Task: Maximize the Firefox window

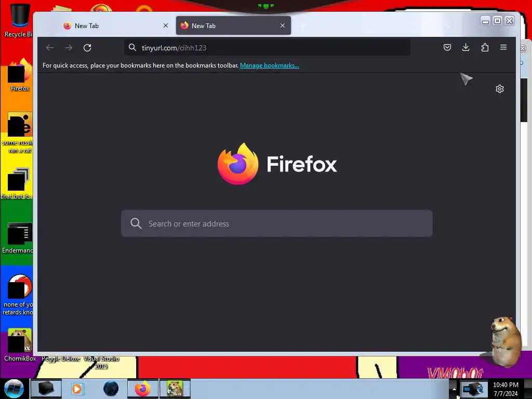Action: 497,21
